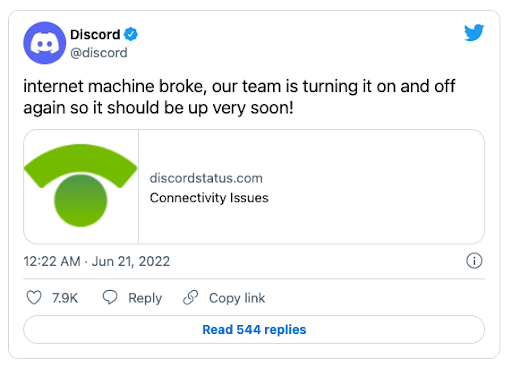The height and width of the screenshot is (368, 512).
Task: Click the 12:22 AM tweet timestamp
Action: (x=52, y=261)
